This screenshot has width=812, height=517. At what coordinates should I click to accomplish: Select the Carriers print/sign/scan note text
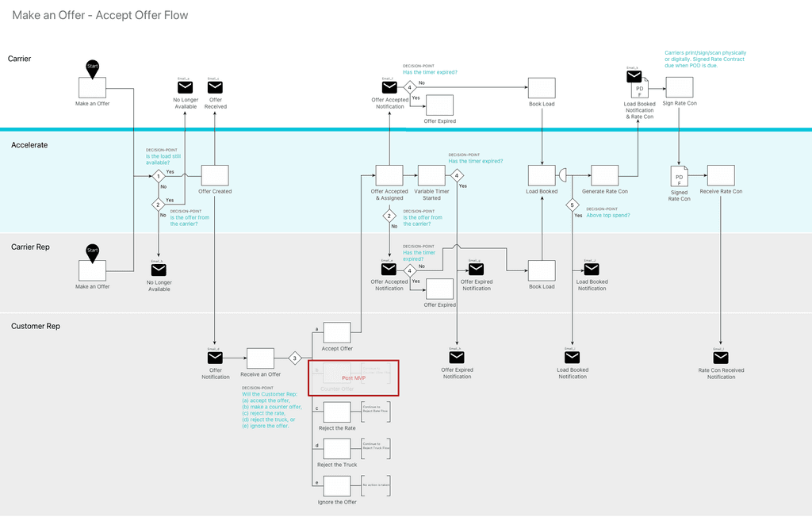(x=705, y=59)
